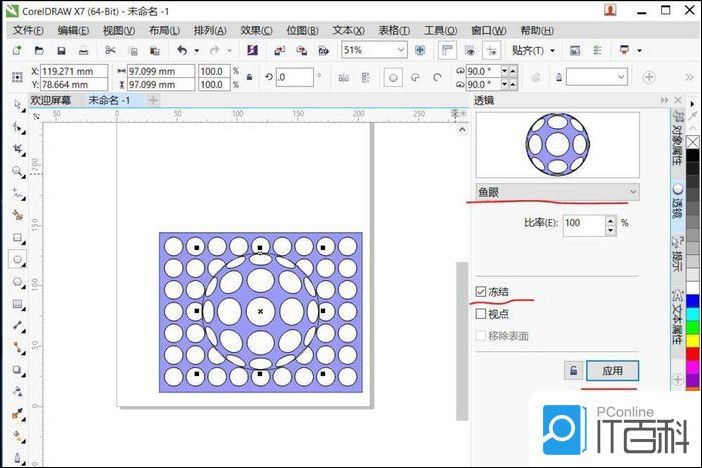Enable the 视点 (Viewpoint) checkbox

pos(482,314)
